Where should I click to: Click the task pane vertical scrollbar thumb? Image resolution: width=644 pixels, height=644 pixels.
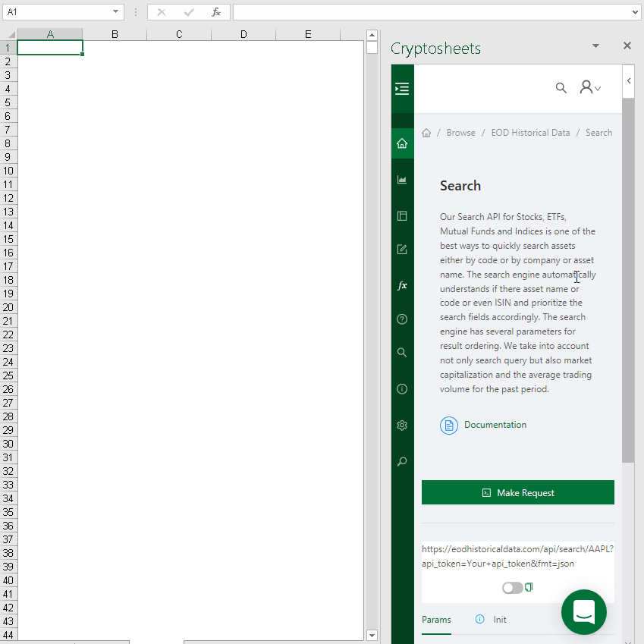point(628,280)
